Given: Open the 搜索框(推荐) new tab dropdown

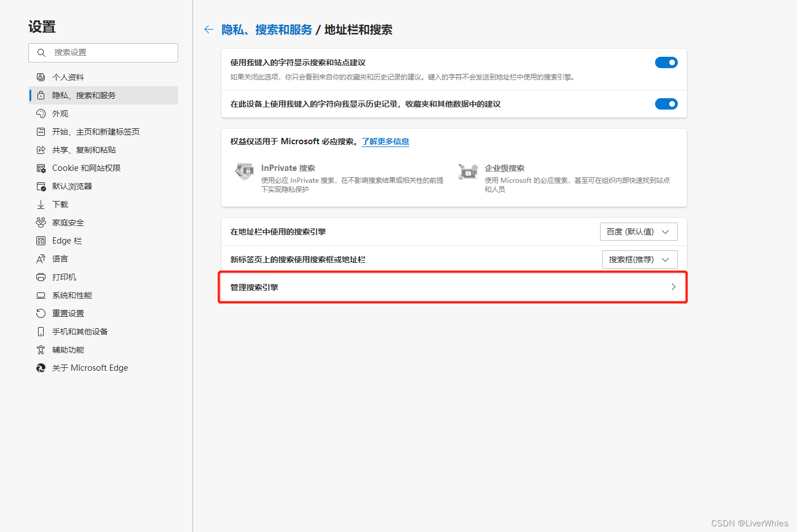Looking at the screenshot, I should (640, 259).
